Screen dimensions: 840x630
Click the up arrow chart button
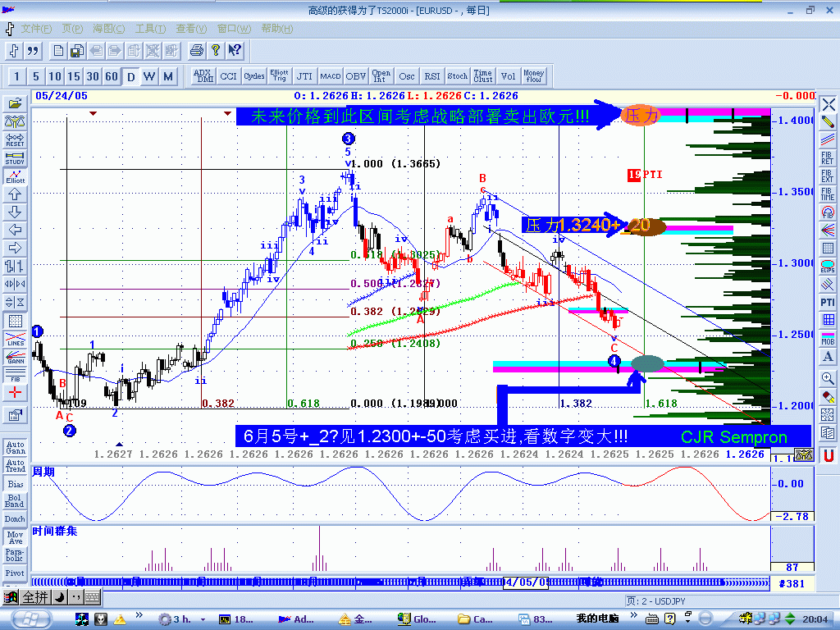15,194
